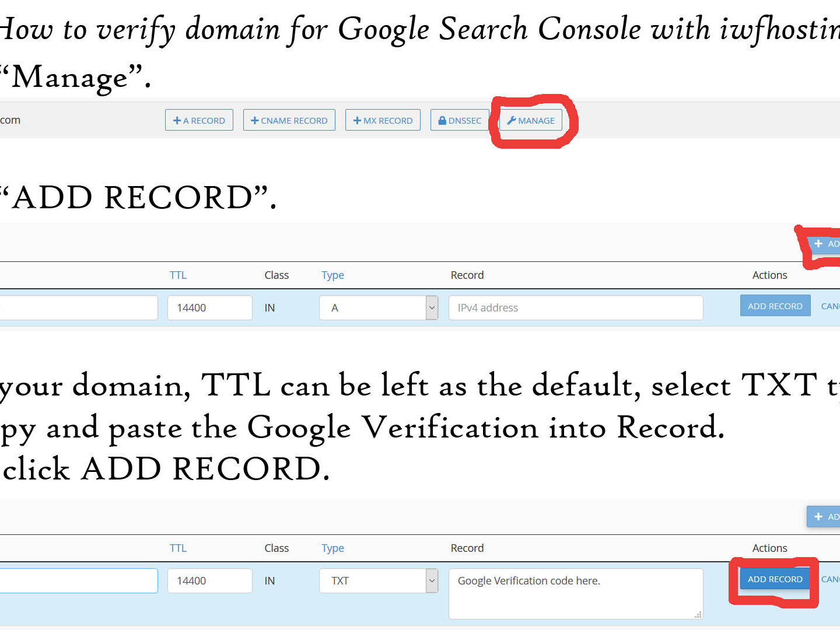Click plus icon on CNAME RECORD button
This screenshot has width=840, height=630.
point(254,120)
